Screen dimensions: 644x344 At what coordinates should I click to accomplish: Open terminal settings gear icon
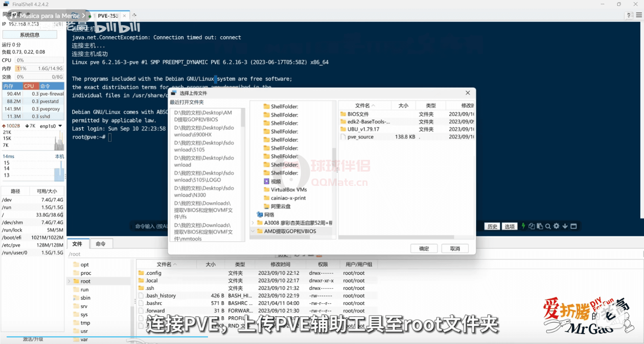(x=556, y=226)
